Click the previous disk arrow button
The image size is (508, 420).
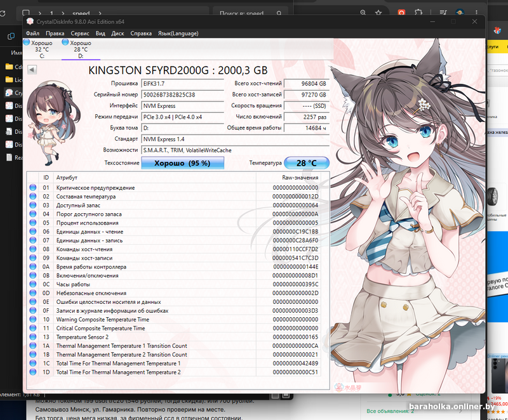tap(32, 70)
